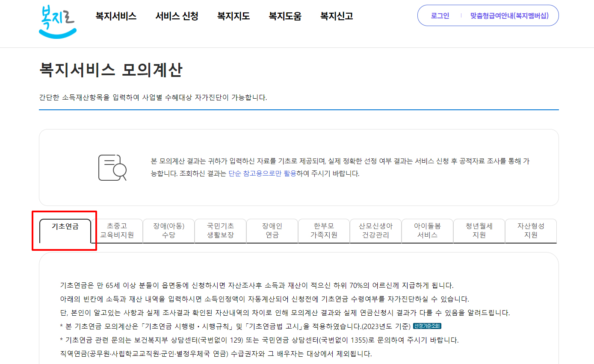Open the 장애(아동)수당 tab
This screenshot has width=594, height=364.
click(168, 231)
